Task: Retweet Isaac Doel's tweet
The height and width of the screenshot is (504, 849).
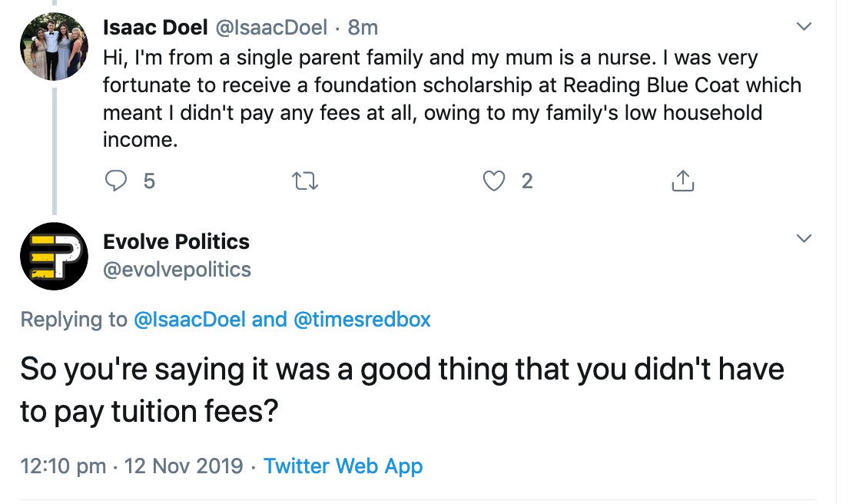Action: pyautogui.click(x=305, y=181)
